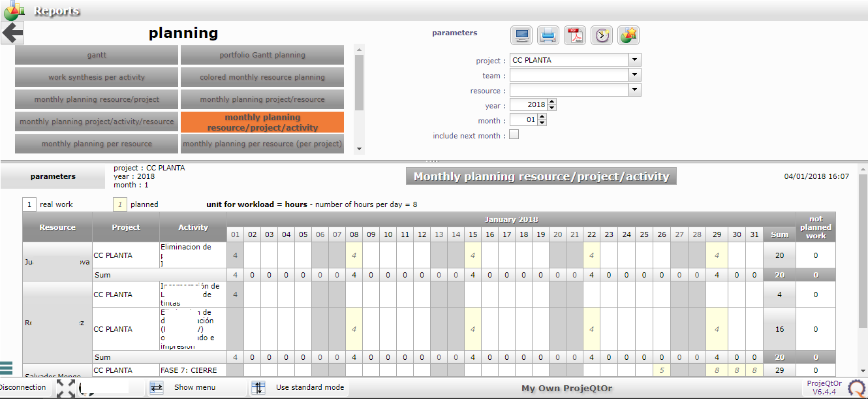This screenshot has width=868, height=399.
Task: Click the starred chart report icon
Action: [x=628, y=35]
